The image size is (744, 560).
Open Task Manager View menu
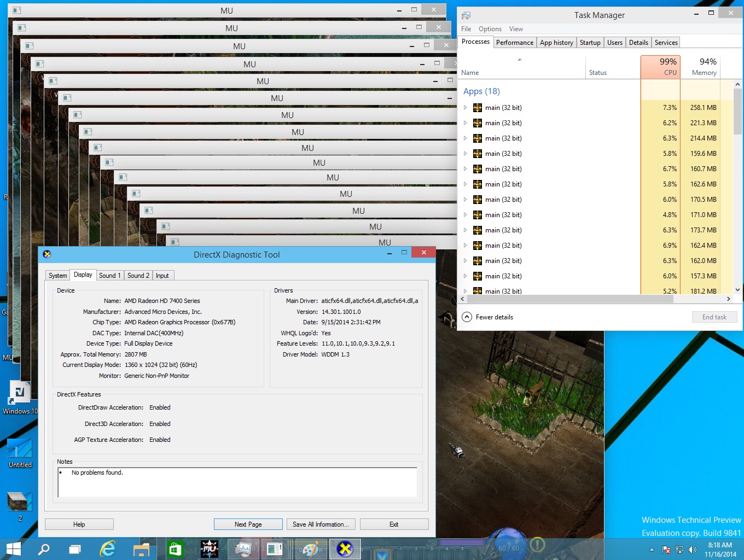pos(516,29)
